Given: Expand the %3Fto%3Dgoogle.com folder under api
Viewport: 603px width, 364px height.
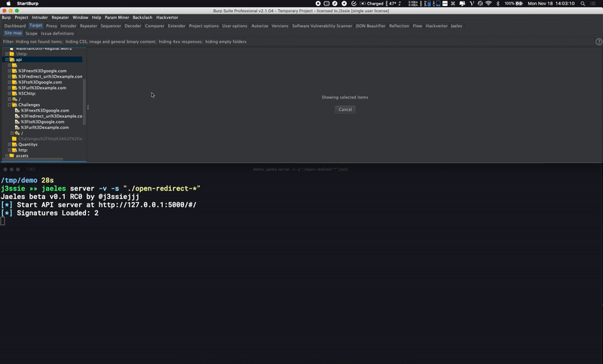Looking at the screenshot, I should (x=10, y=82).
